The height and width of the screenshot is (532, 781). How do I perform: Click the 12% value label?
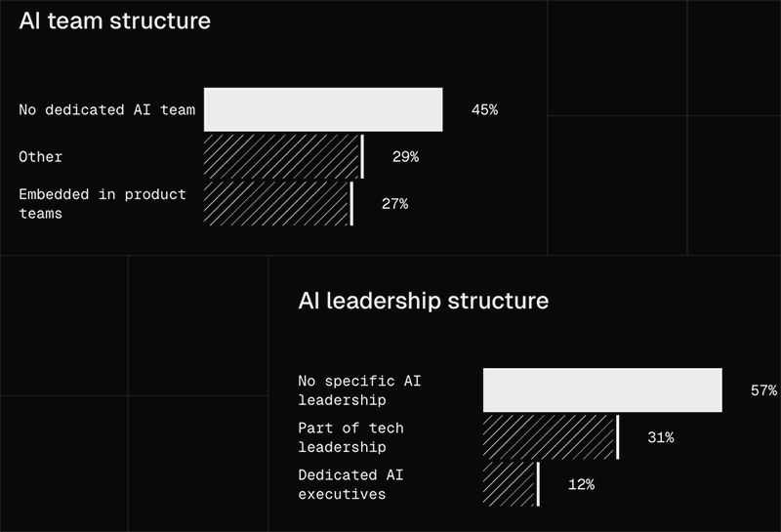pos(581,484)
